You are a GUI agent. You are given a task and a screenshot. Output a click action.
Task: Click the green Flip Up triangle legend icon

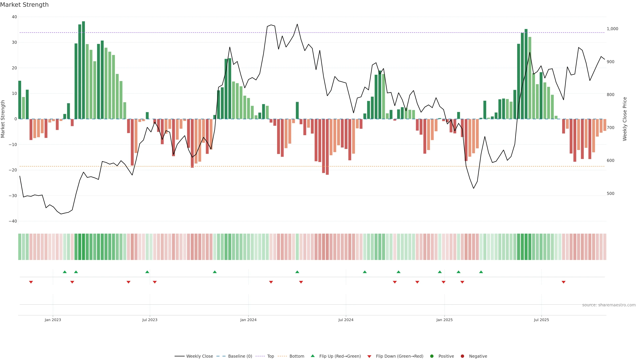point(312,356)
